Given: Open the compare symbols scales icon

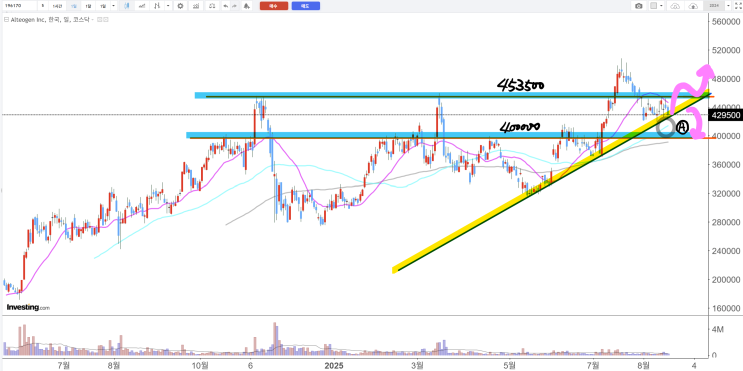Looking at the screenshot, I should tap(212, 6).
